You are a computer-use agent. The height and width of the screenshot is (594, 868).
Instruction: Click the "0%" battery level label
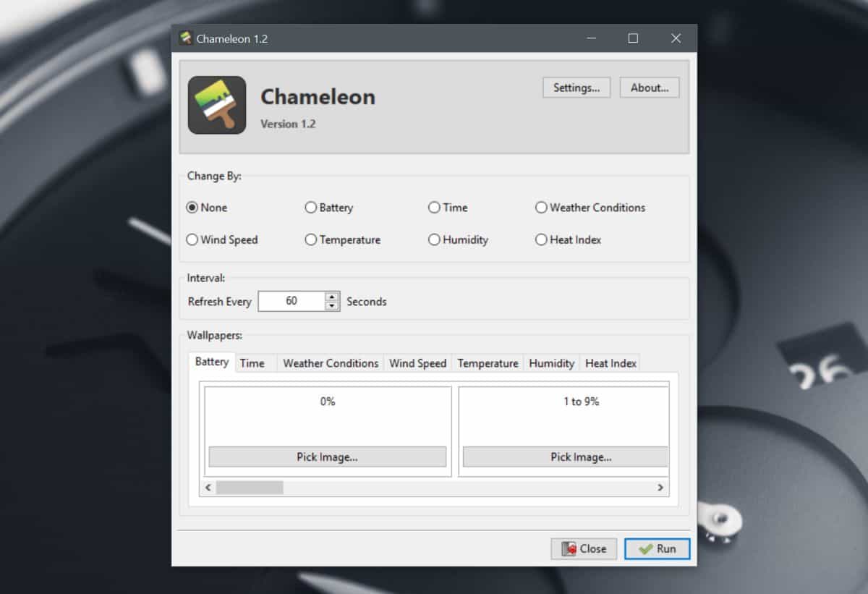328,402
